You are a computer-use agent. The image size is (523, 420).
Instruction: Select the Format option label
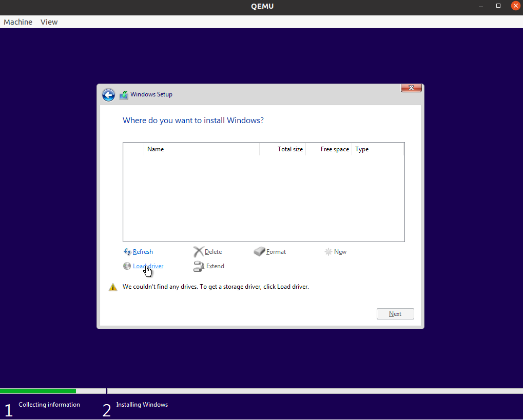[x=276, y=252]
